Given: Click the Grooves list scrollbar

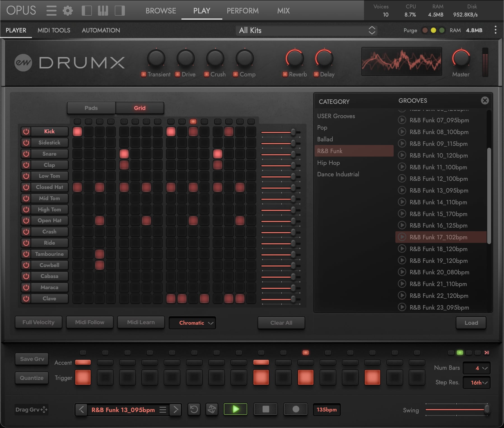Looking at the screenshot, I should pos(489,196).
